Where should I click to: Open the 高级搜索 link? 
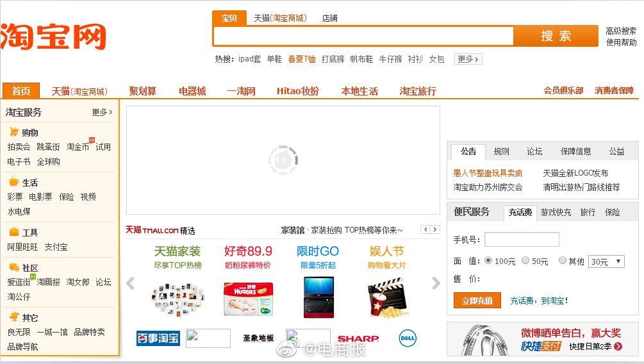(x=621, y=31)
